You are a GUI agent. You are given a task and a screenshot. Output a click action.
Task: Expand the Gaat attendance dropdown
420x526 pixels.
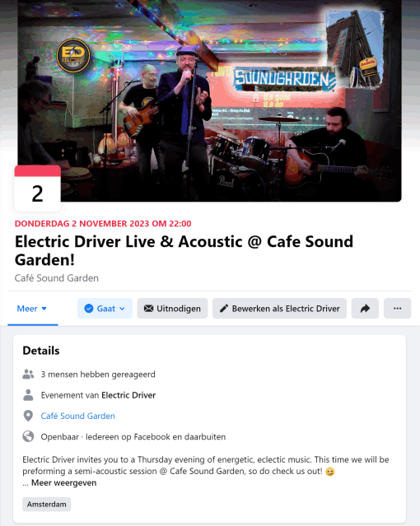[x=105, y=309]
